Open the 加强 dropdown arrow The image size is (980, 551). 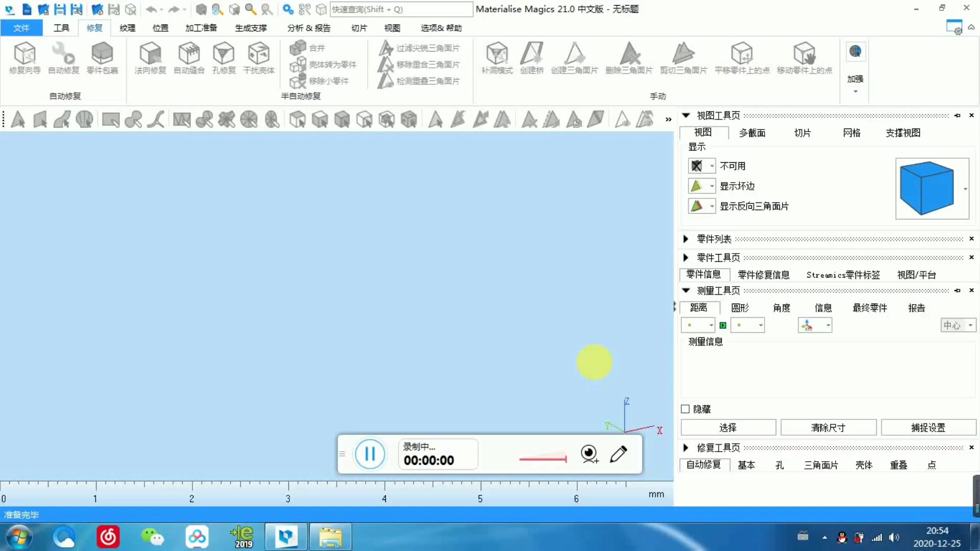855,92
